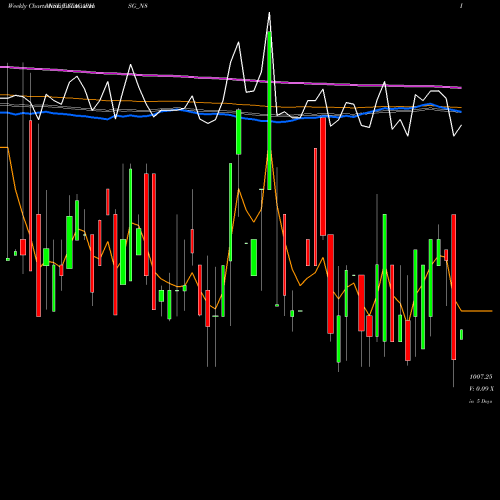500x500 pixels.
Task: Click the 'in 5 Days' label
Action: [x=480, y=401]
